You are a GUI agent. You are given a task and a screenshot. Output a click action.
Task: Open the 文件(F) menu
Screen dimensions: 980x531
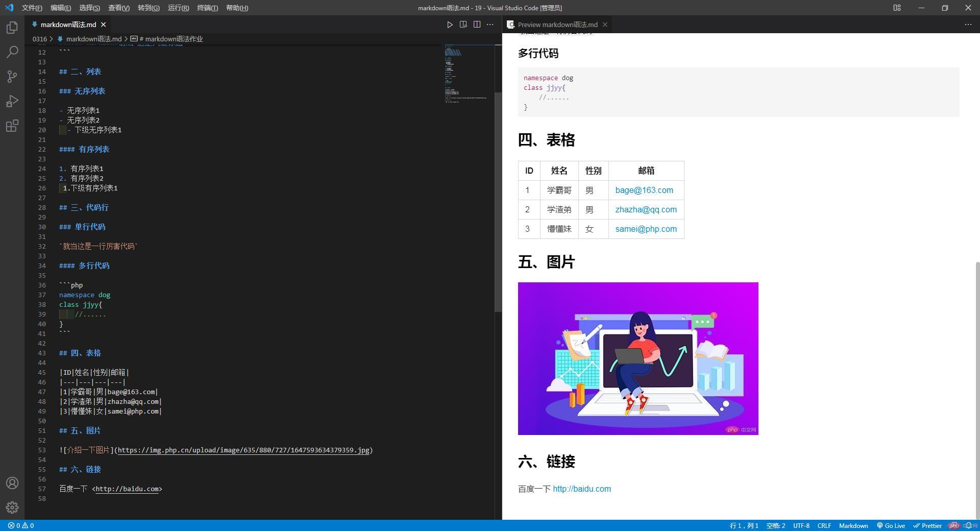pyautogui.click(x=32, y=8)
